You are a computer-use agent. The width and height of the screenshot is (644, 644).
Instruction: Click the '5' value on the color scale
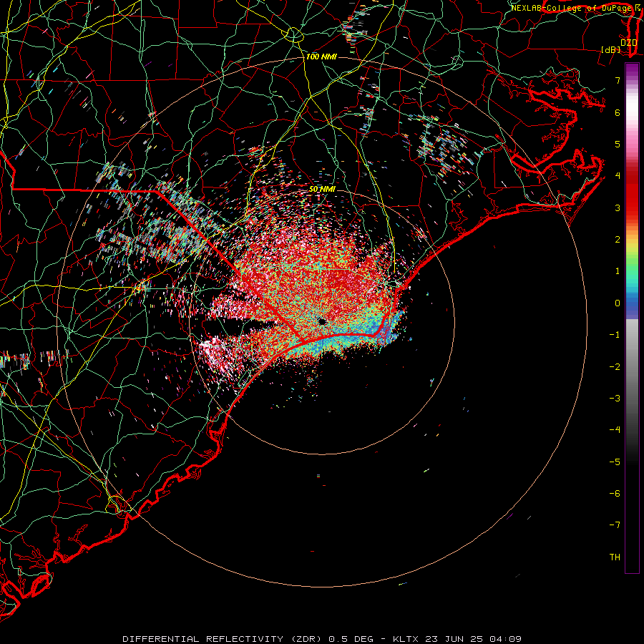[x=618, y=144]
